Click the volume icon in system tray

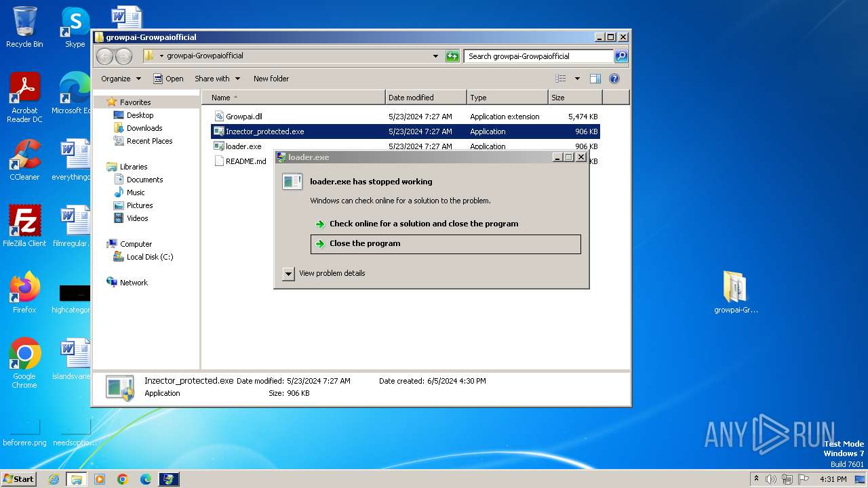[771, 479]
